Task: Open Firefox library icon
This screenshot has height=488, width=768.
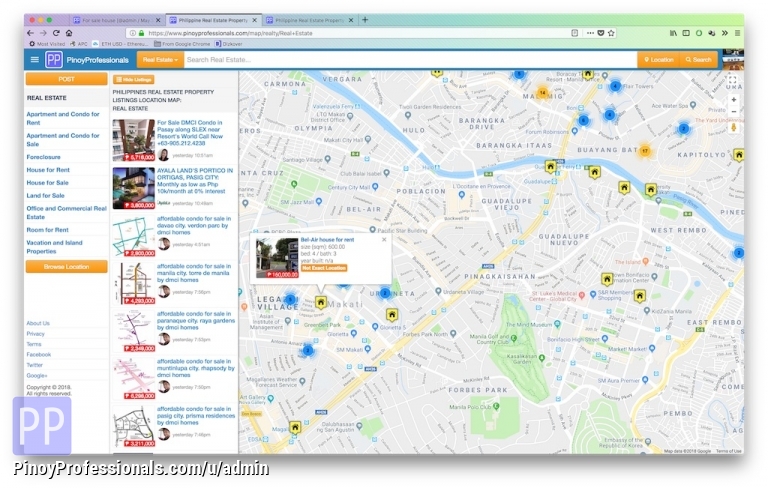Action: coord(673,33)
